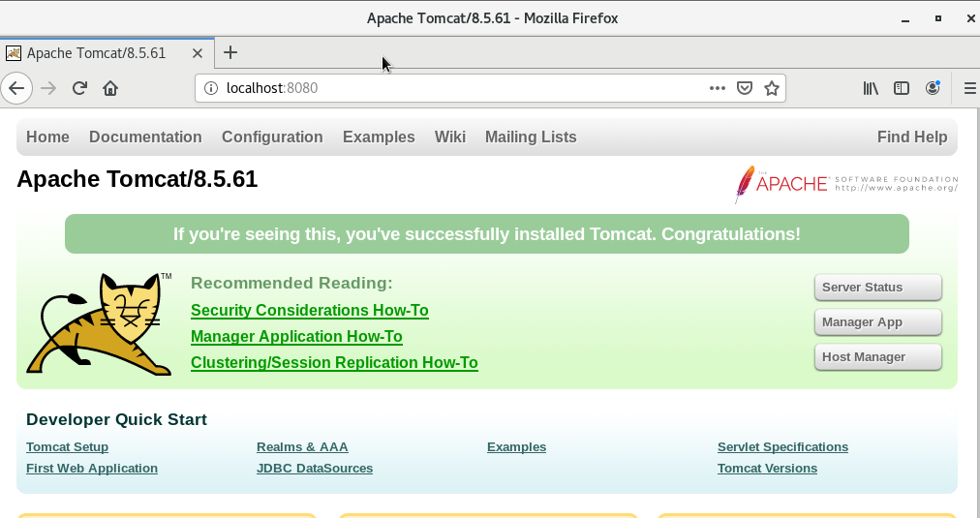
Task: Click the Developer Quick Start heading
Action: [116, 419]
